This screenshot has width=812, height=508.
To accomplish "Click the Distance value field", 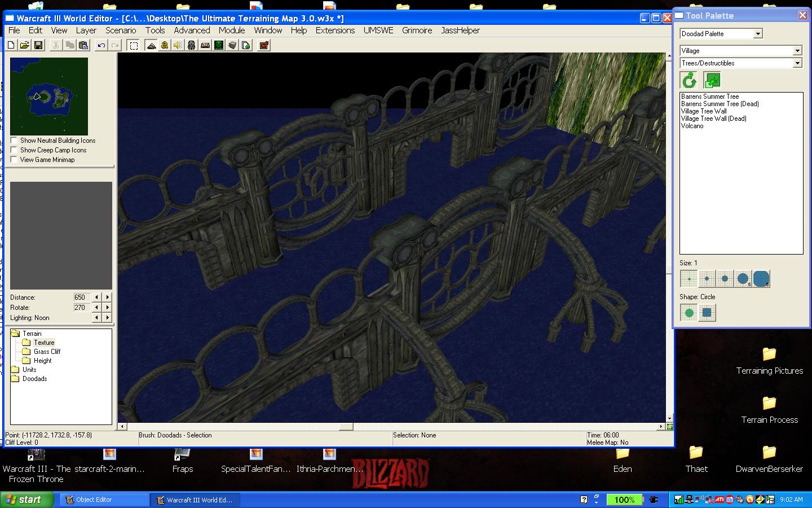I will coord(81,297).
